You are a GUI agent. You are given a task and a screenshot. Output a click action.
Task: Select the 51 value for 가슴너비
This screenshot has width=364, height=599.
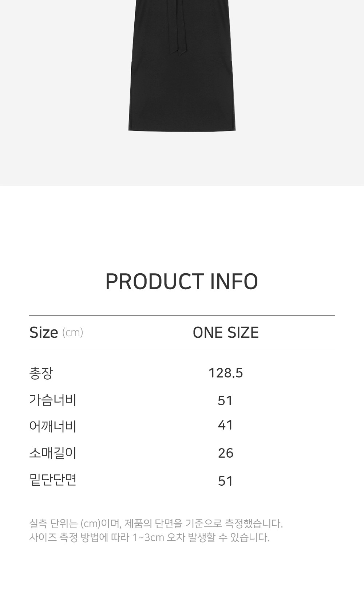click(x=225, y=400)
